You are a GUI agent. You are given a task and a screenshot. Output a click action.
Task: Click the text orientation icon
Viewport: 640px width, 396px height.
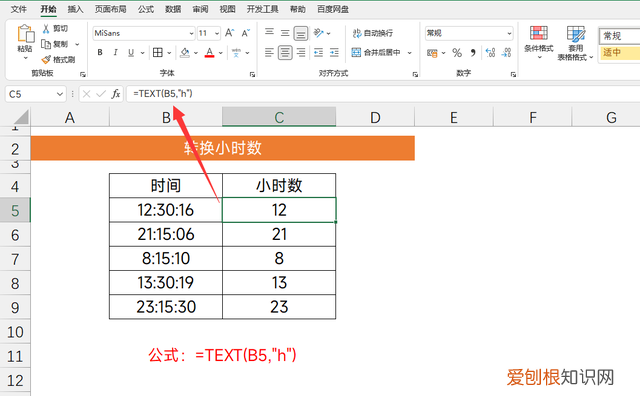[319, 32]
